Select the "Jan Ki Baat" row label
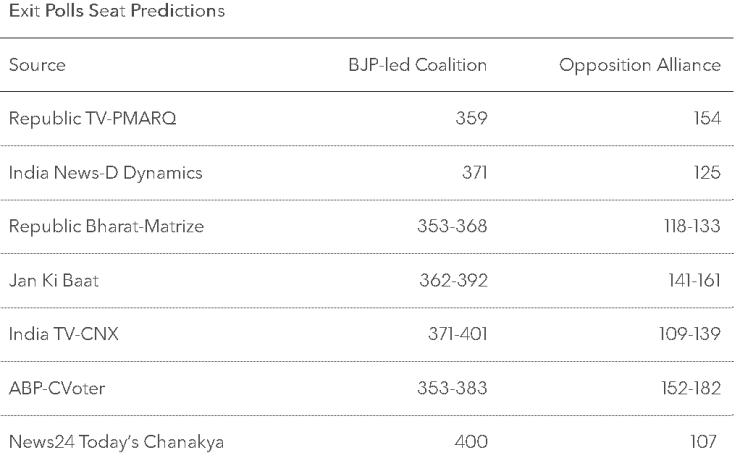The height and width of the screenshot is (458, 740). (x=54, y=281)
